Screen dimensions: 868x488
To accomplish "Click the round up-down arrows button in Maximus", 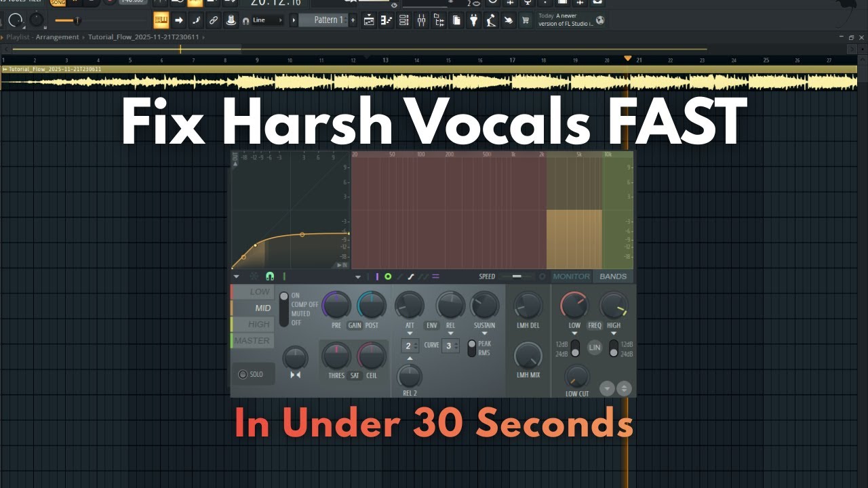I will [x=624, y=388].
